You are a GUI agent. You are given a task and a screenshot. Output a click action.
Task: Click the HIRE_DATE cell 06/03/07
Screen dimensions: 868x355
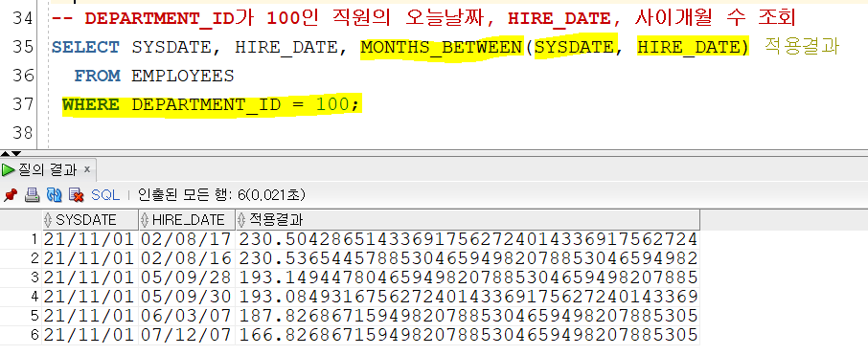187,316
